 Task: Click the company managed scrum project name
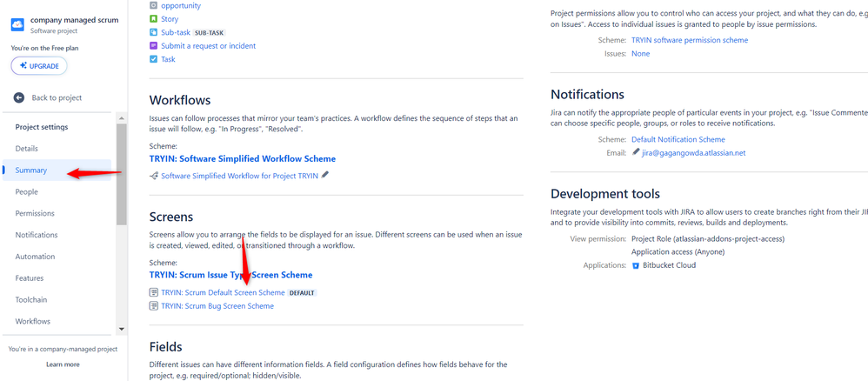[x=74, y=20]
